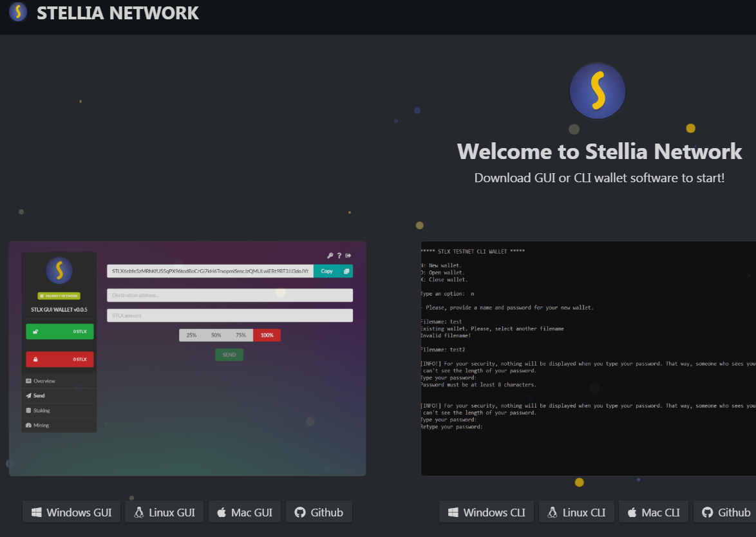
Task: Click the Destination address input field
Action: pos(229,296)
